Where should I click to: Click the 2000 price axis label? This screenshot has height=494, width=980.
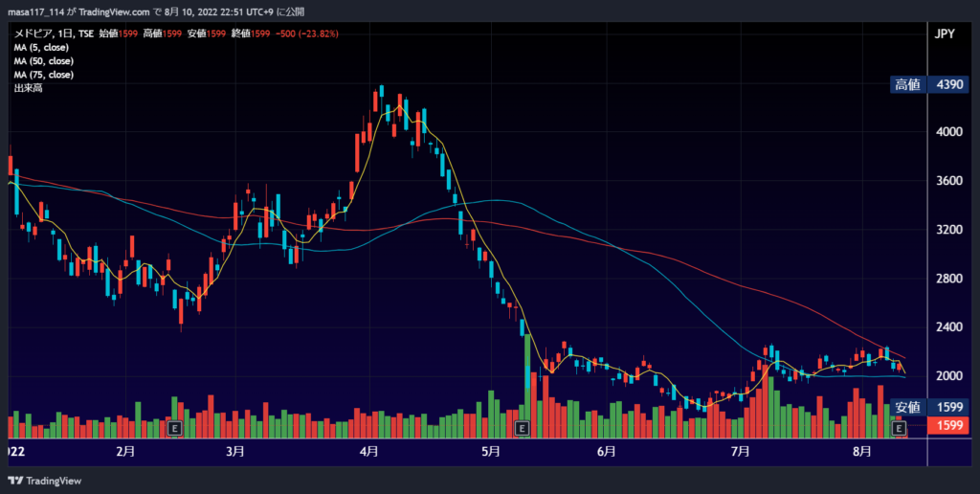[x=948, y=376]
